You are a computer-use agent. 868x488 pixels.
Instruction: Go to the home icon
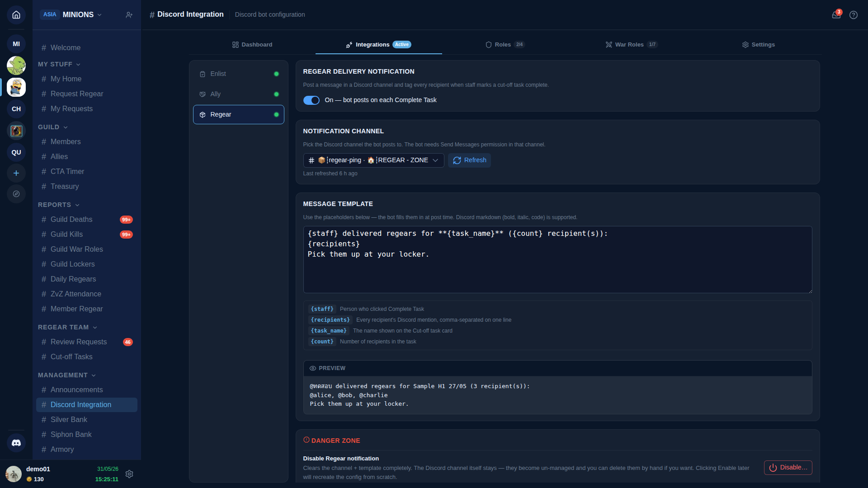[x=16, y=15]
